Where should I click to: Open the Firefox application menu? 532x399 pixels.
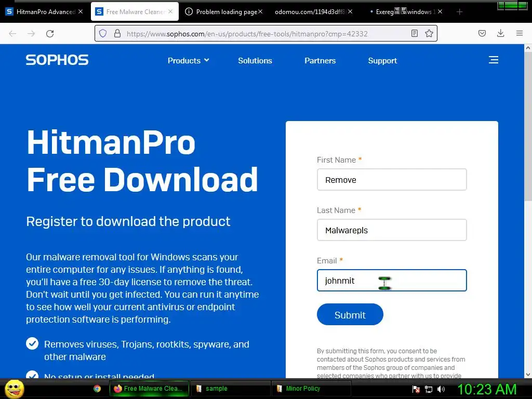[519, 33]
